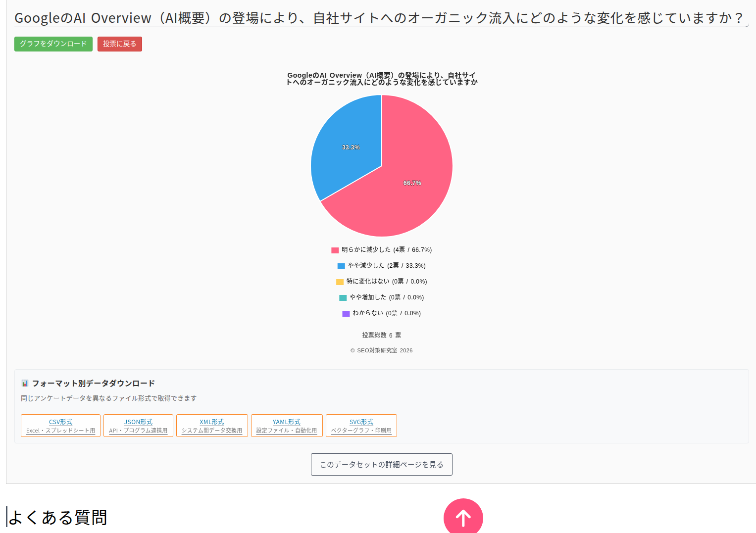Click the 特に変化はない (0票 / 0.0%) legend text
Image resolution: width=756 pixels, height=533 pixels.
pyautogui.click(x=387, y=282)
